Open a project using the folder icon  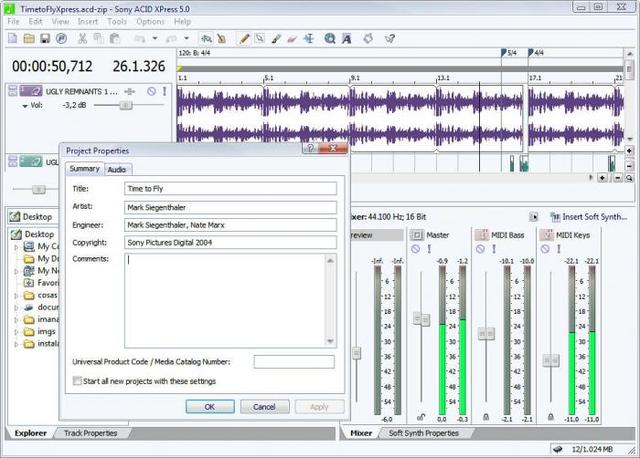(29, 39)
